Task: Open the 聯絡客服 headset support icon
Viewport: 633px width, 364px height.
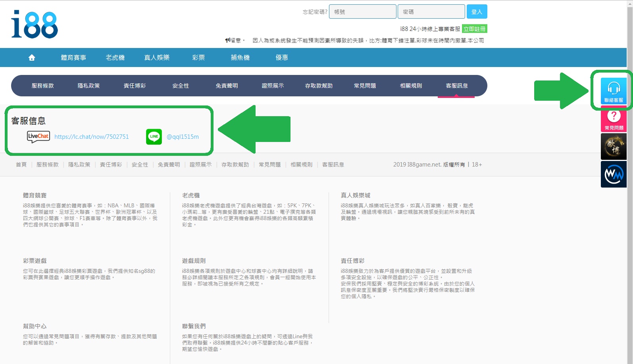Action: pos(614,91)
